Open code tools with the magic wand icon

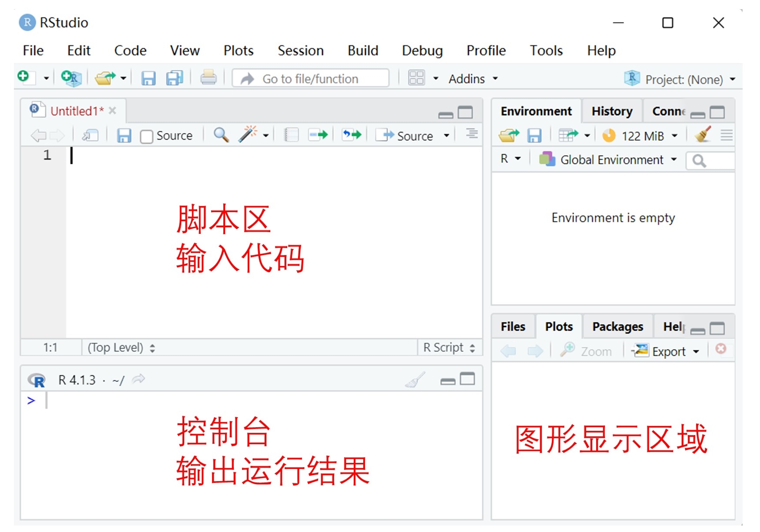[x=248, y=134]
